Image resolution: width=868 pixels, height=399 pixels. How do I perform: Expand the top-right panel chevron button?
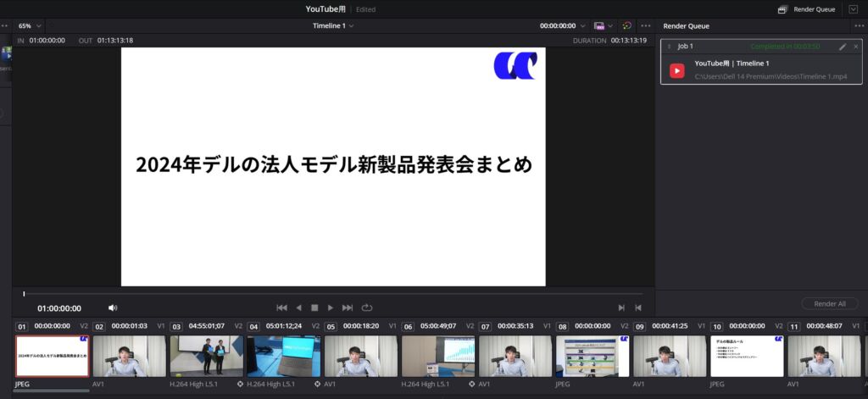853,9
